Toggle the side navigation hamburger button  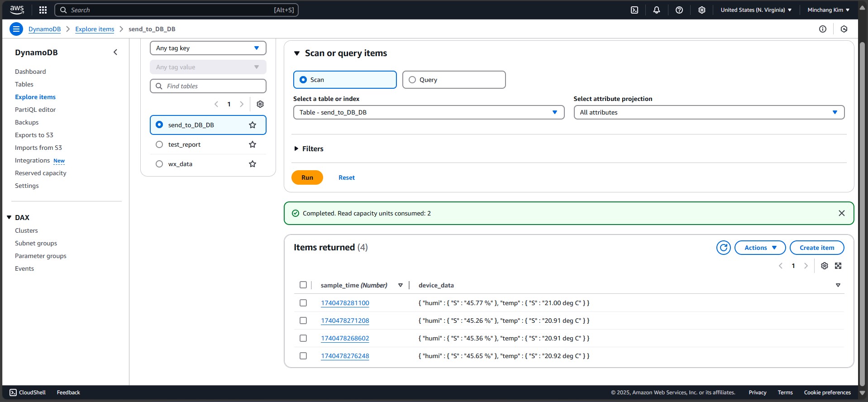[x=16, y=29]
